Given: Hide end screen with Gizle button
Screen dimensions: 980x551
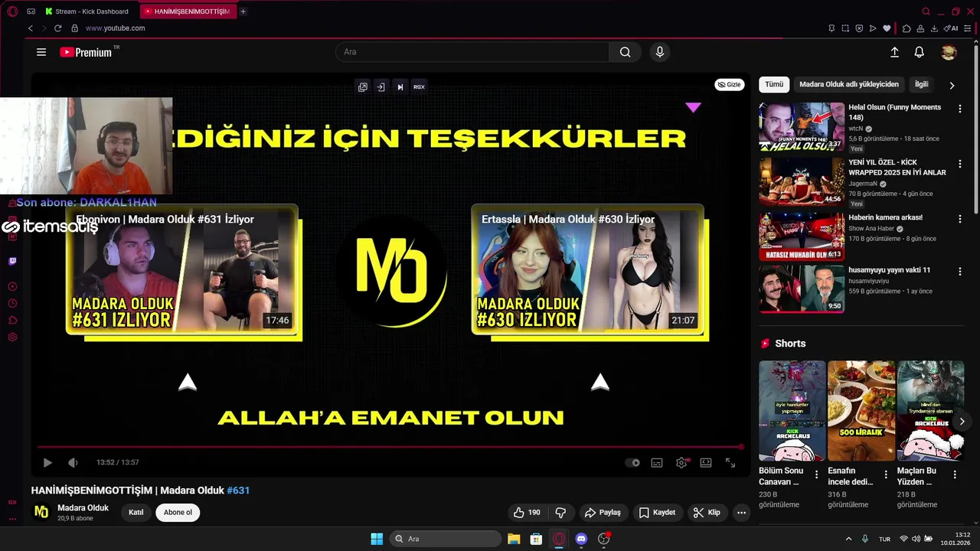Looking at the screenshot, I should point(730,85).
